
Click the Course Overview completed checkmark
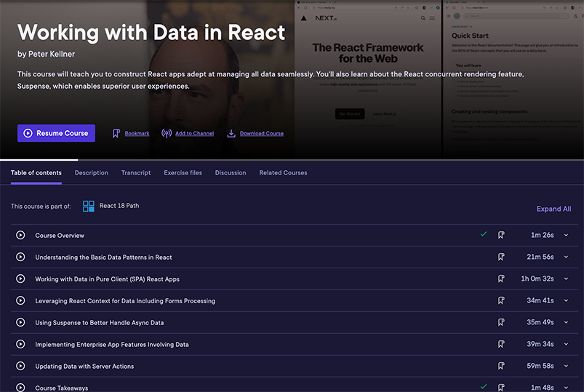[x=484, y=234]
